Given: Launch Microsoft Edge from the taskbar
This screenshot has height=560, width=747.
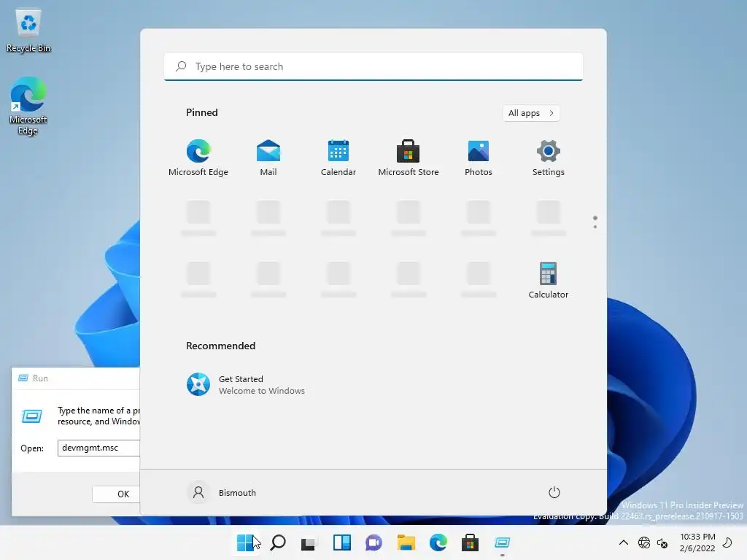Looking at the screenshot, I should [438, 542].
